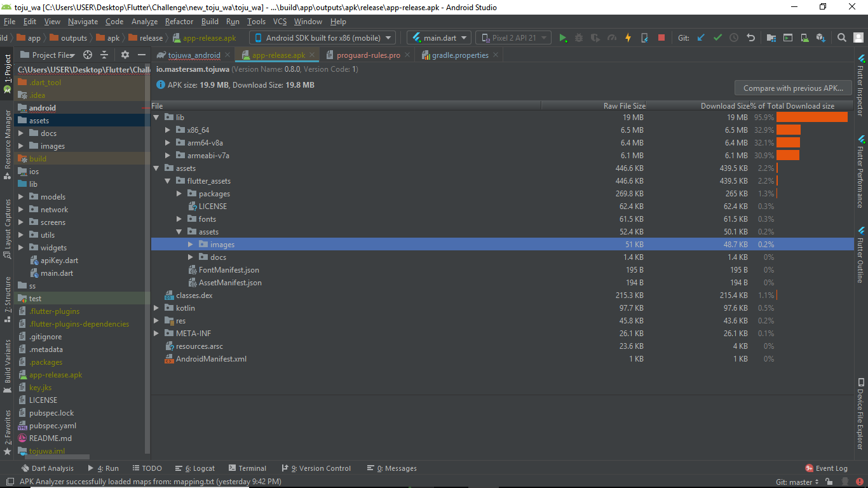Switch to the proguard-rules.pro tab
The height and width of the screenshot is (488, 868).
point(369,55)
